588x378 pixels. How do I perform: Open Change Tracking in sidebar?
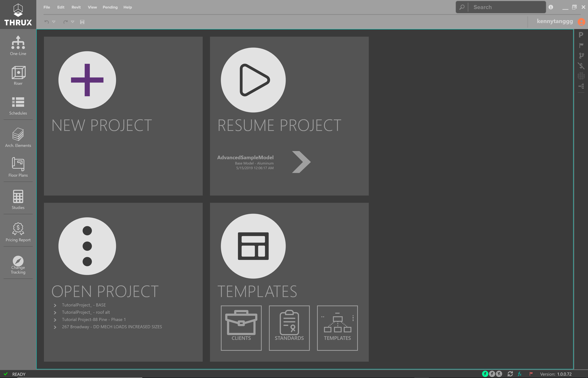[x=18, y=265]
